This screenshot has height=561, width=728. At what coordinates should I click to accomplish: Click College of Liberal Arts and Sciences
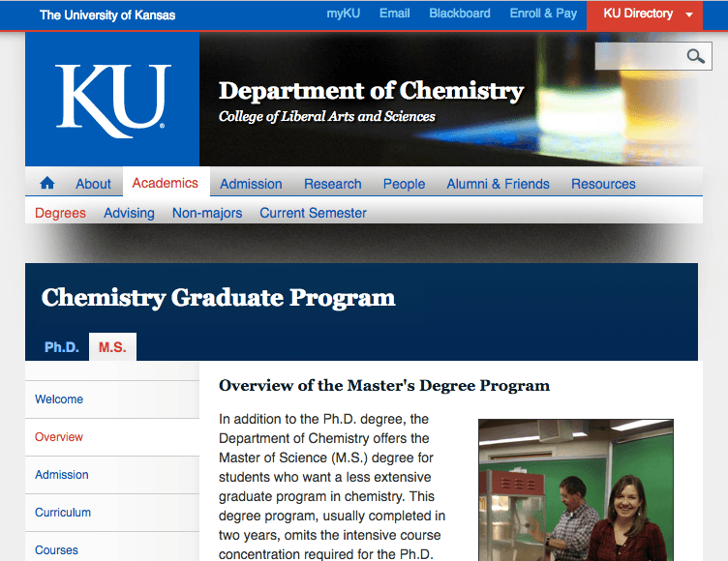[x=327, y=116]
